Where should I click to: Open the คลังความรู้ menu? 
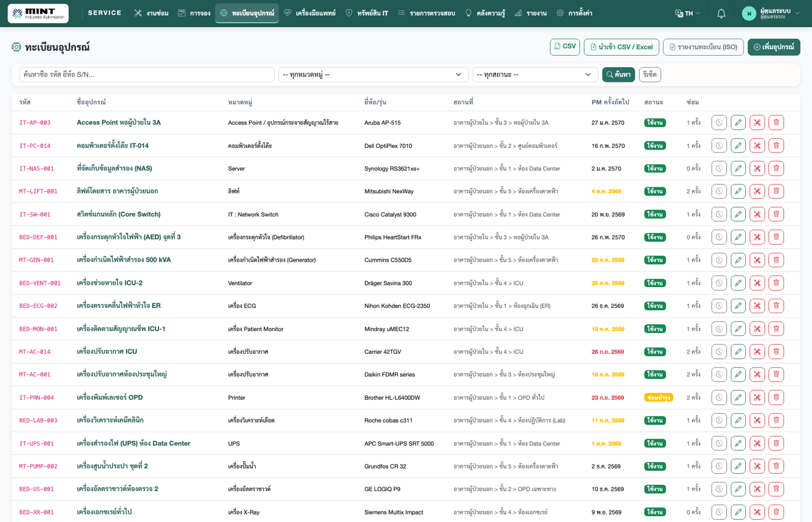485,13
